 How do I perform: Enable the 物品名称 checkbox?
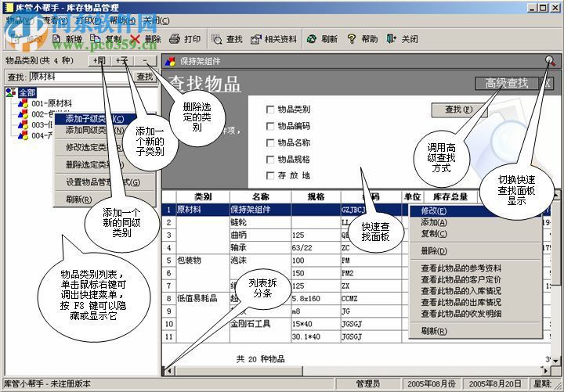tap(270, 142)
